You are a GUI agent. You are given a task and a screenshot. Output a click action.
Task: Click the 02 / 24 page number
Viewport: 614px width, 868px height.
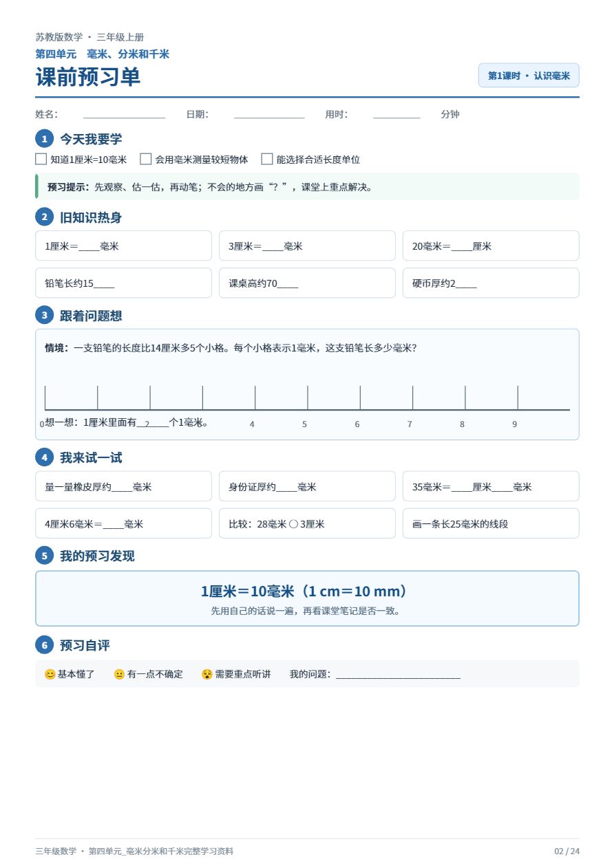[x=567, y=851]
